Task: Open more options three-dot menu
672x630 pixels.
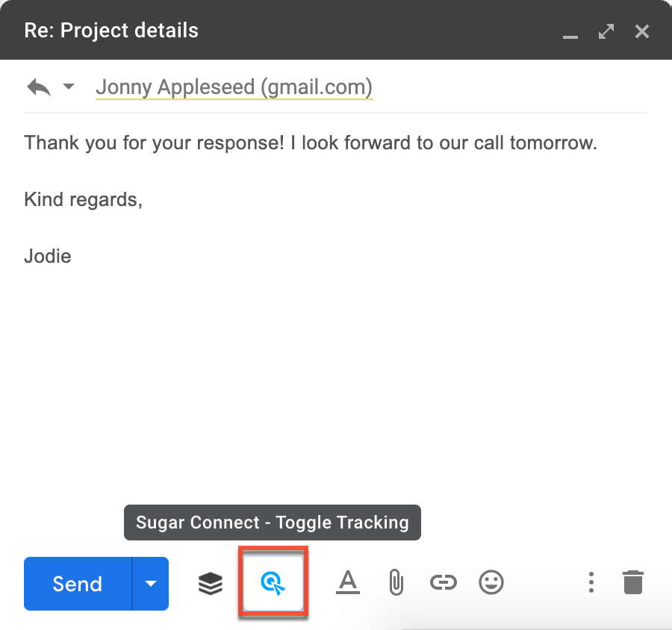Action: point(591,583)
